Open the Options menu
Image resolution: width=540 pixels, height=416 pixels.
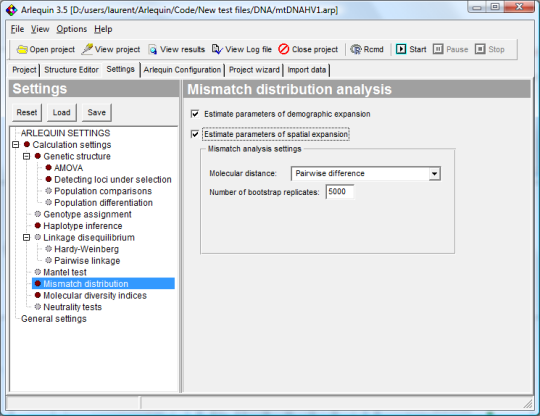[x=72, y=29]
